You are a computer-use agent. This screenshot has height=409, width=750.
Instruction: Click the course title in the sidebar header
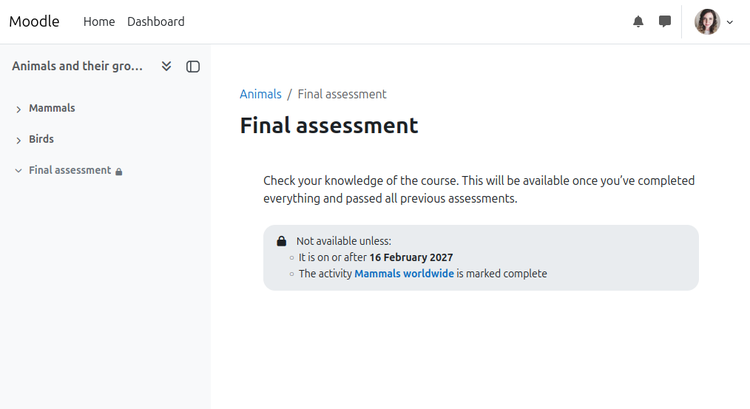click(x=77, y=67)
